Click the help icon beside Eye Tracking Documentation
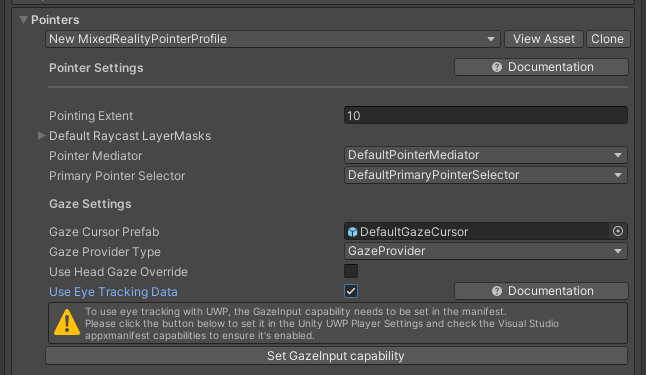The image size is (646, 375). (x=497, y=291)
